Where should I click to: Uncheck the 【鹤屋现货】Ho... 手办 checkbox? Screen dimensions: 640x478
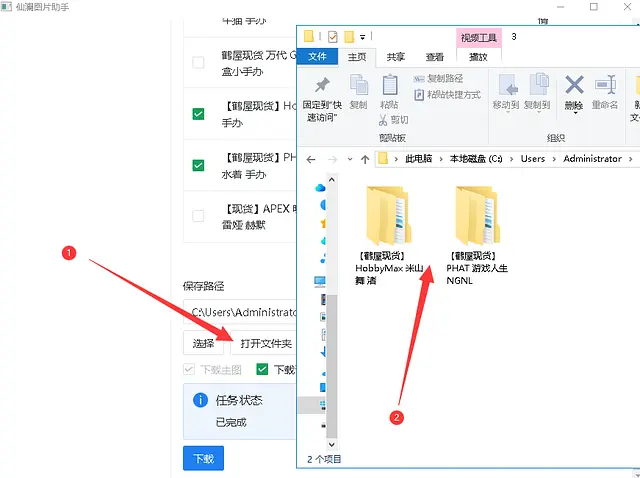coord(198,114)
